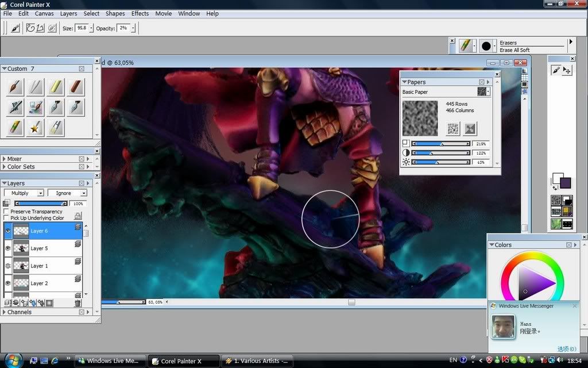Open Internet Explorer from the quick launch
Viewport: 588px width, 368px height.
click(55, 361)
